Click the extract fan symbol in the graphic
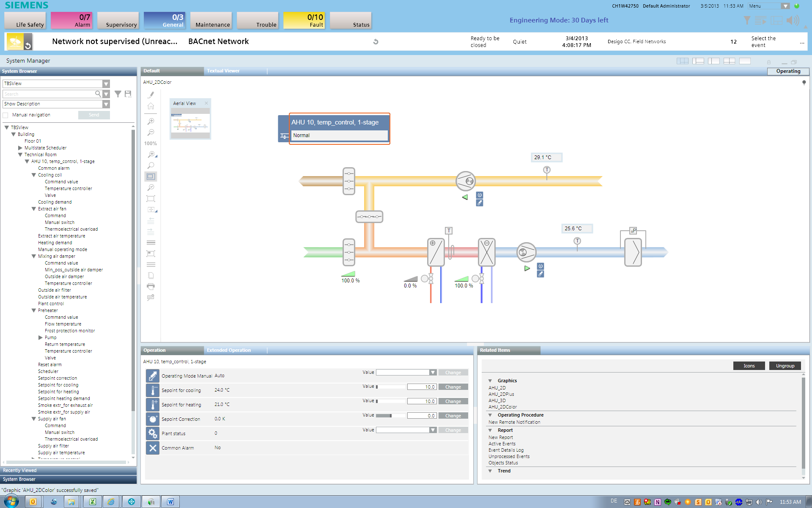The image size is (812, 508). coord(466,181)
